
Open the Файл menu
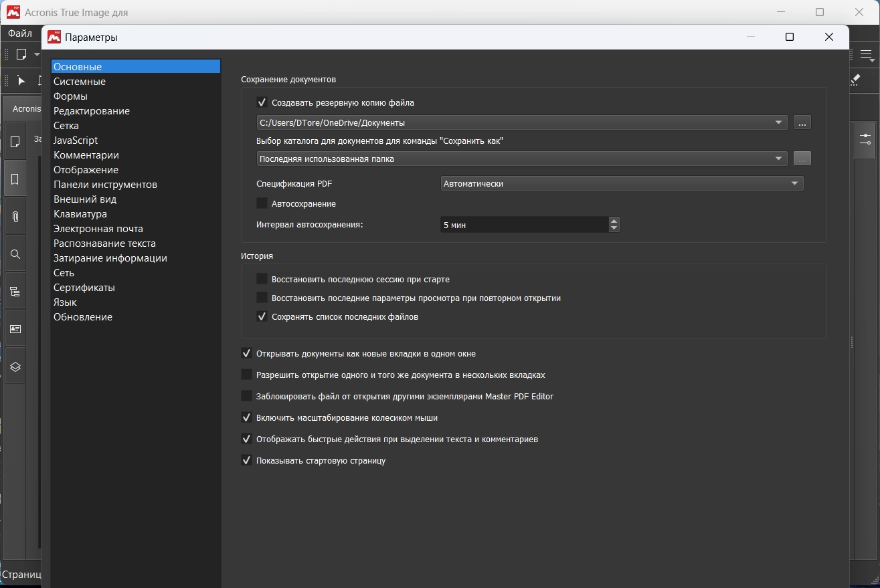point(20,33)
